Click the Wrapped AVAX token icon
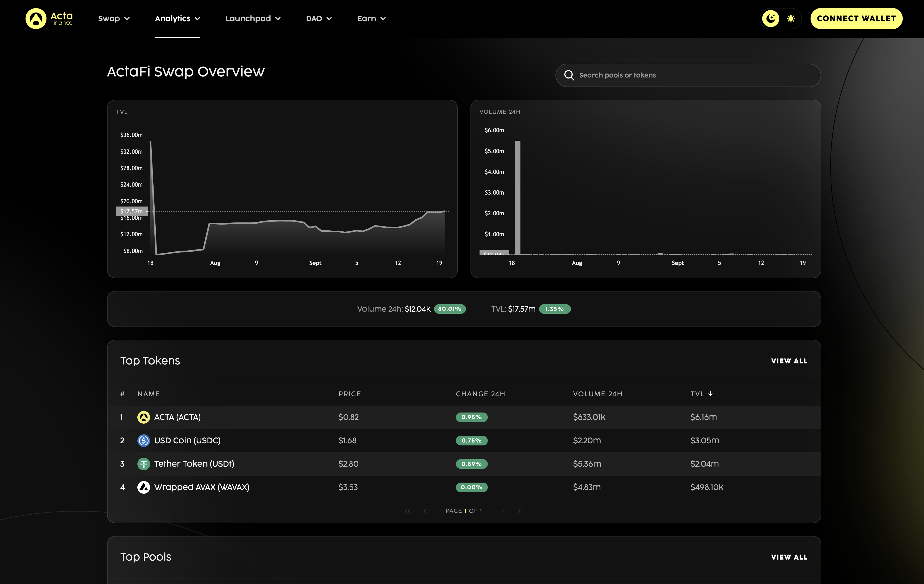Image resolution: width=924 pixels, height=584 pixels. 143,487
